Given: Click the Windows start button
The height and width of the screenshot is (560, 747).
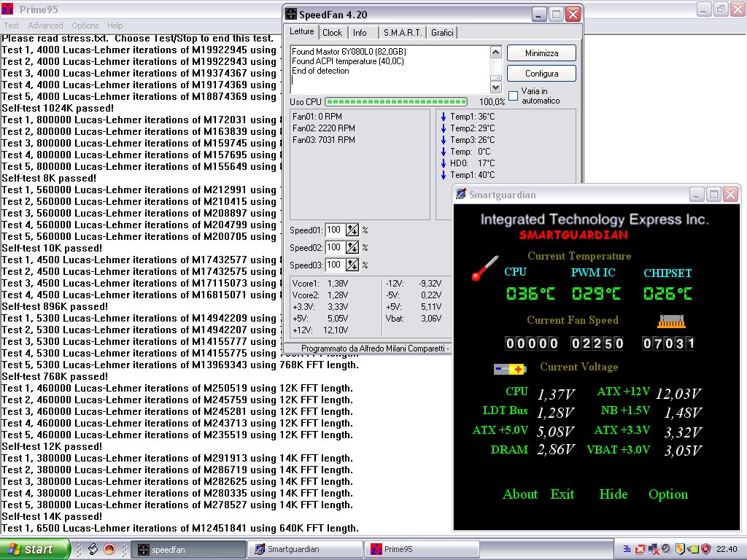Looking at the screenshot, I should (x=35, y=549).
